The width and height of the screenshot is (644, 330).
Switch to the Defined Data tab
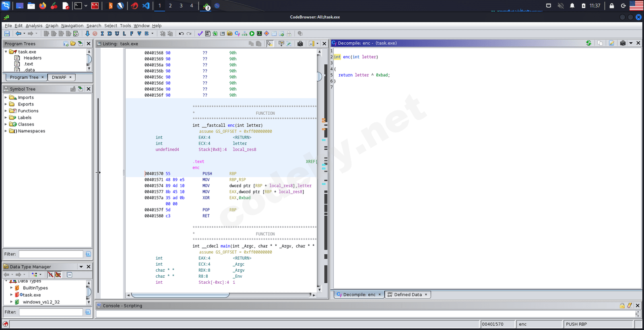click(x=407, y=295)
